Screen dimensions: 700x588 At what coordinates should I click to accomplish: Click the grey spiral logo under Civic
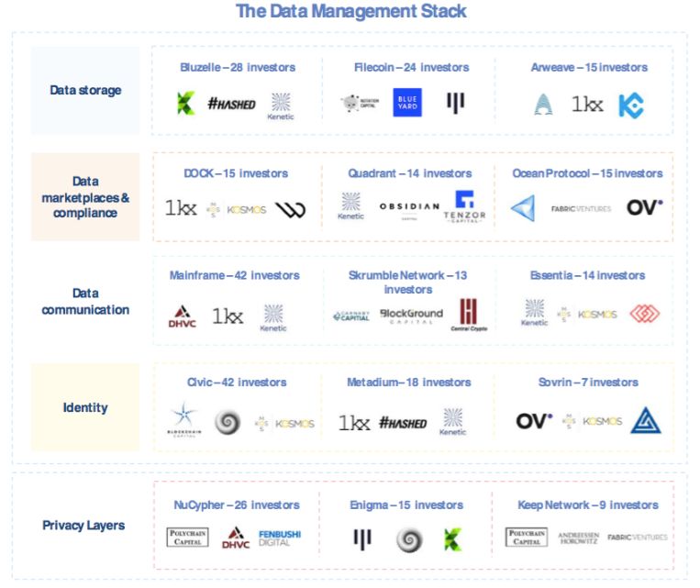(228, 422)
